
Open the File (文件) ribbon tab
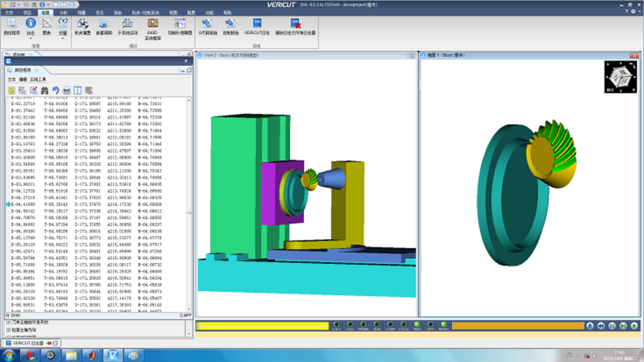(x=9, y=12)
